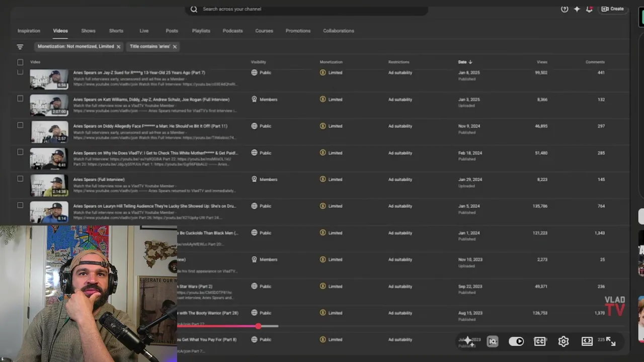This screenshot has height=362, width=644.
Task: Open the Inspiration tab
Action: (29, 31)
